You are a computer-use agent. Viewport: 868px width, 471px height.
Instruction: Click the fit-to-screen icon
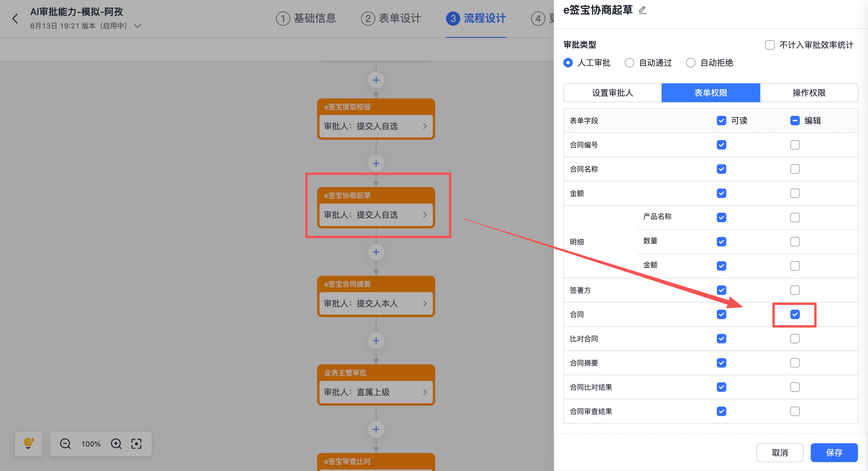[x=136, y=444]
